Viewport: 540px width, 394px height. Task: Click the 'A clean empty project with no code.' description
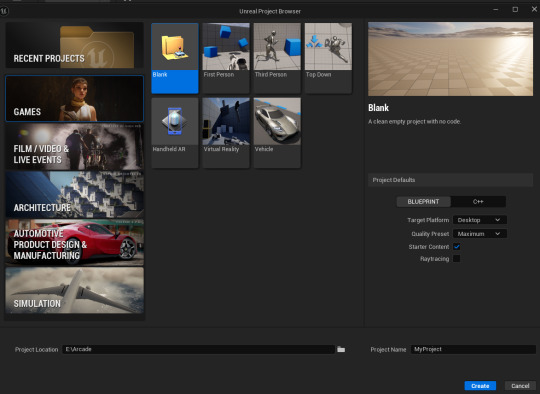click(415, 122)
